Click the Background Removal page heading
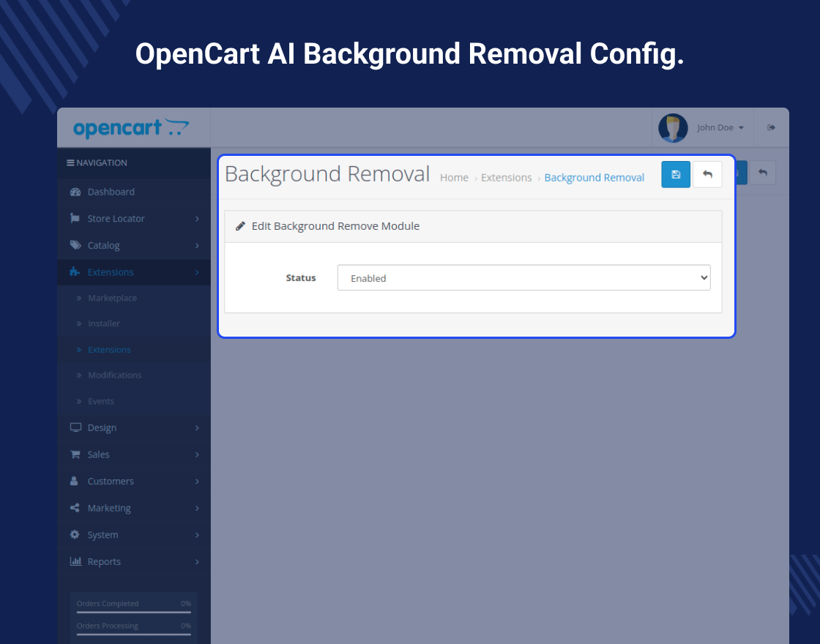 pos(327,175)
